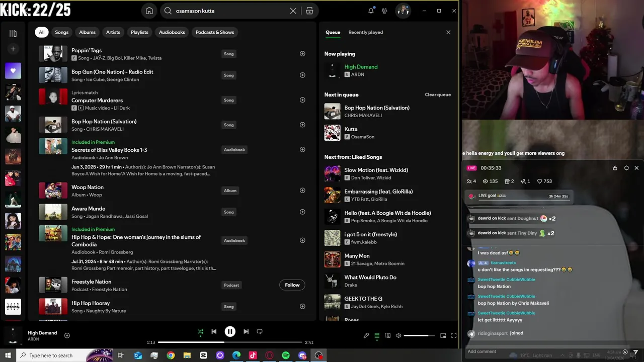The height and width of the screenshot is (362, 644).
Task: Add Poppin' Tags to Liked Songs
Action: tap(302, 54)
